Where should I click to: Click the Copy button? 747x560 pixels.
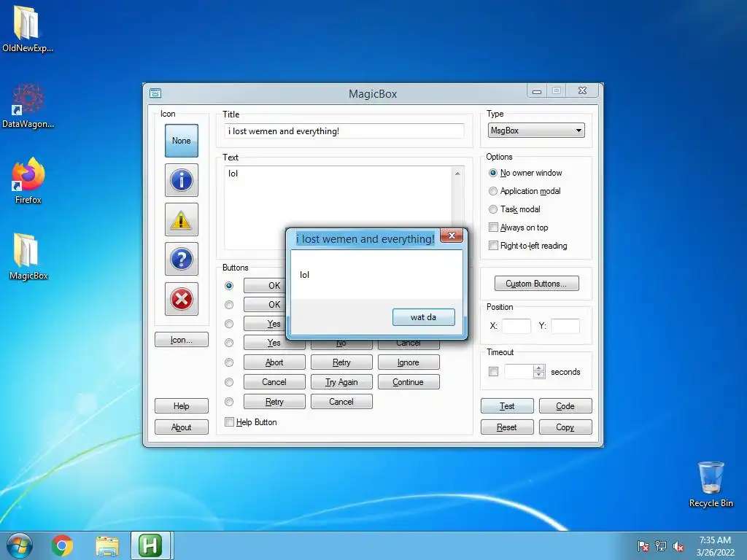coord(565,427)
